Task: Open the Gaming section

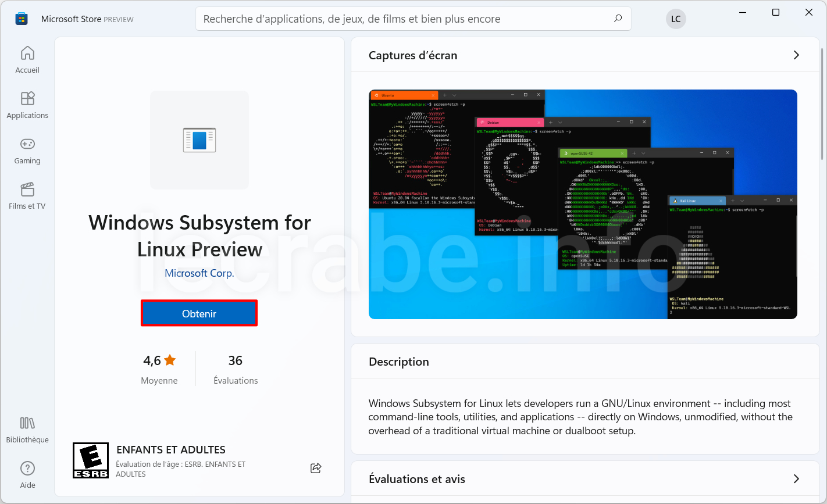Action: [x=27, y=151]
